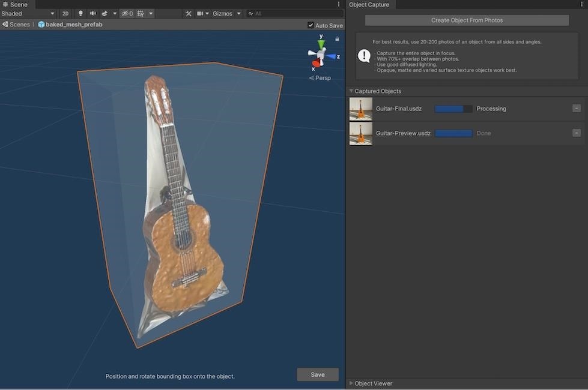Click the Scenes back arrow in the breadcrumb
The image size is (588, 390).
5,25
